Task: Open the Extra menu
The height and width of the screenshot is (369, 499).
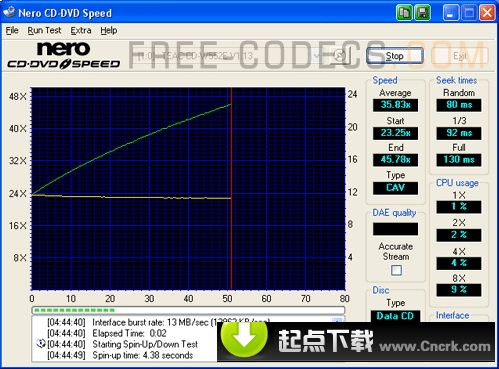Action: pyautogui.click(x=81, y=31)
